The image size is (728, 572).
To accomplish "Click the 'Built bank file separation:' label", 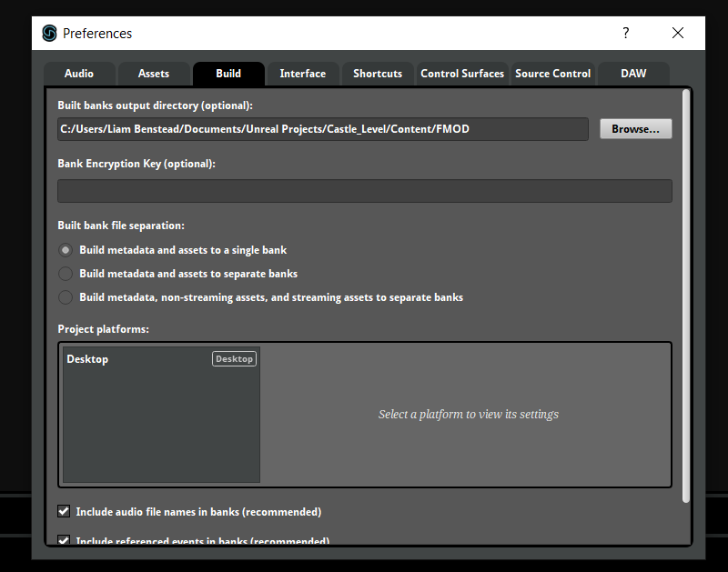I will coord(121,226).
